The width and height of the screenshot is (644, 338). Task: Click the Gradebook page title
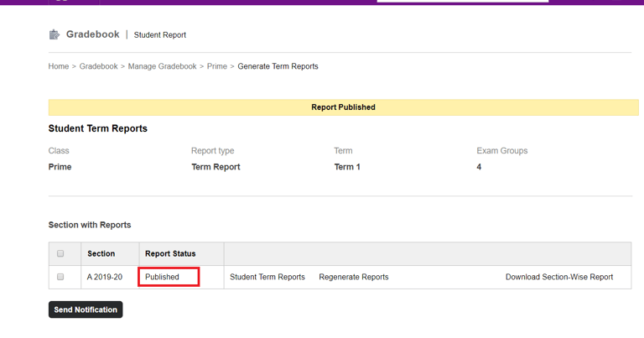click(93, 34)
